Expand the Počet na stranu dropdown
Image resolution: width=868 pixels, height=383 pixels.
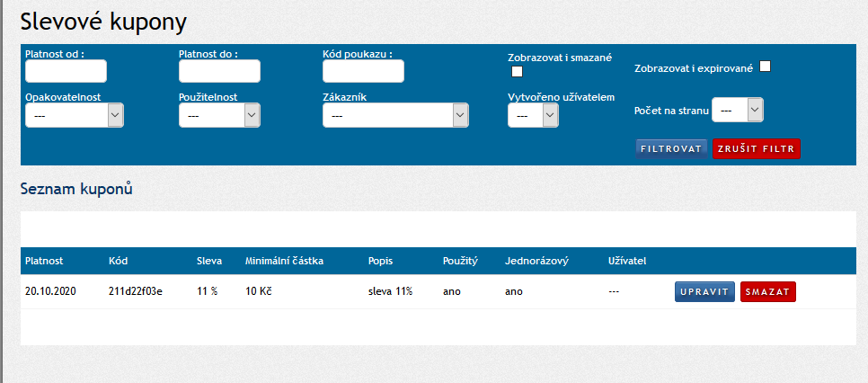737,110
